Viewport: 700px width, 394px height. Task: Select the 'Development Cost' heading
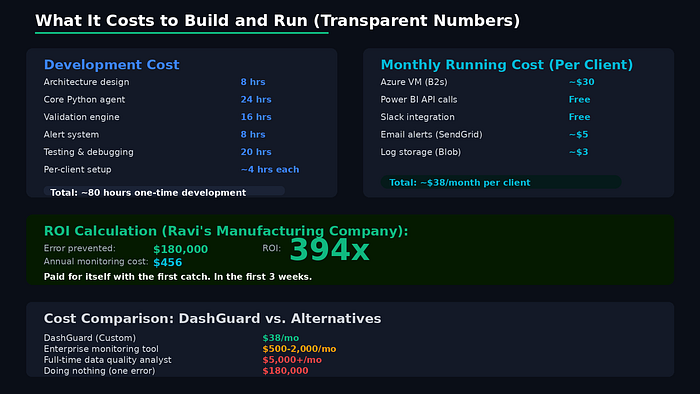pos(112,65)
